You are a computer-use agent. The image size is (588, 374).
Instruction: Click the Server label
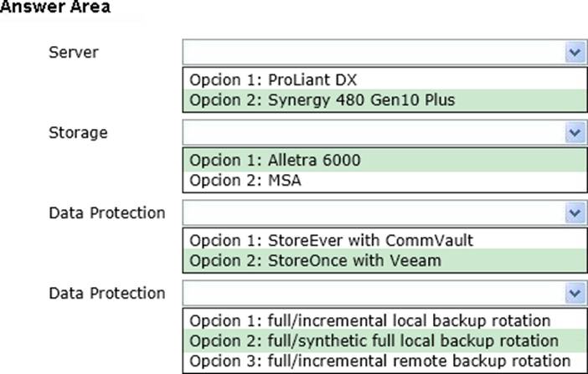[74, 52]
